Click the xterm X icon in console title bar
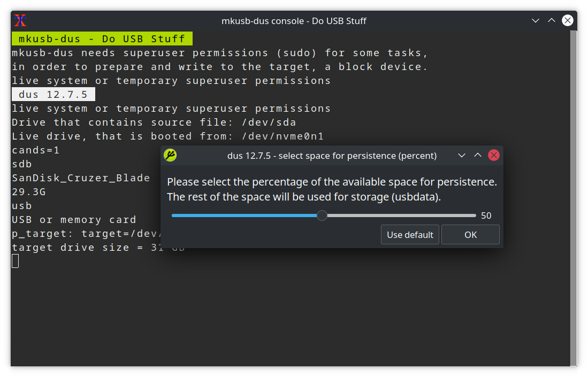 (x=20, y=21)
